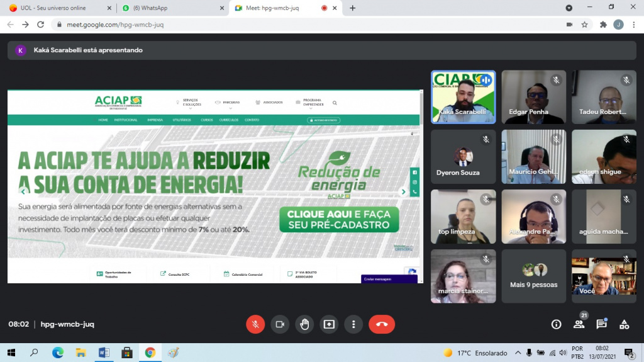Open Chrome extensions puzzle icon

click(603, 25)
